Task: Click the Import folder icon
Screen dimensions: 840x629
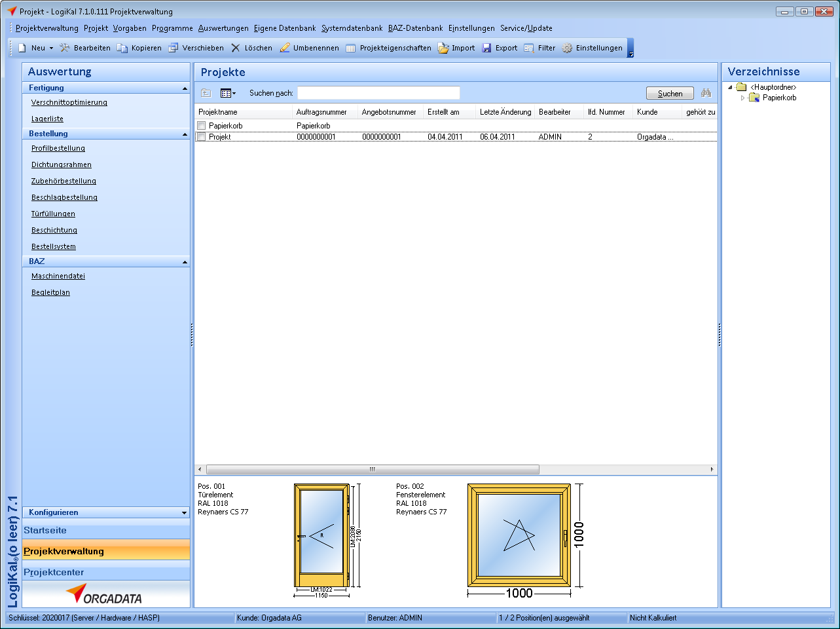Action: (x=443, y=48)
